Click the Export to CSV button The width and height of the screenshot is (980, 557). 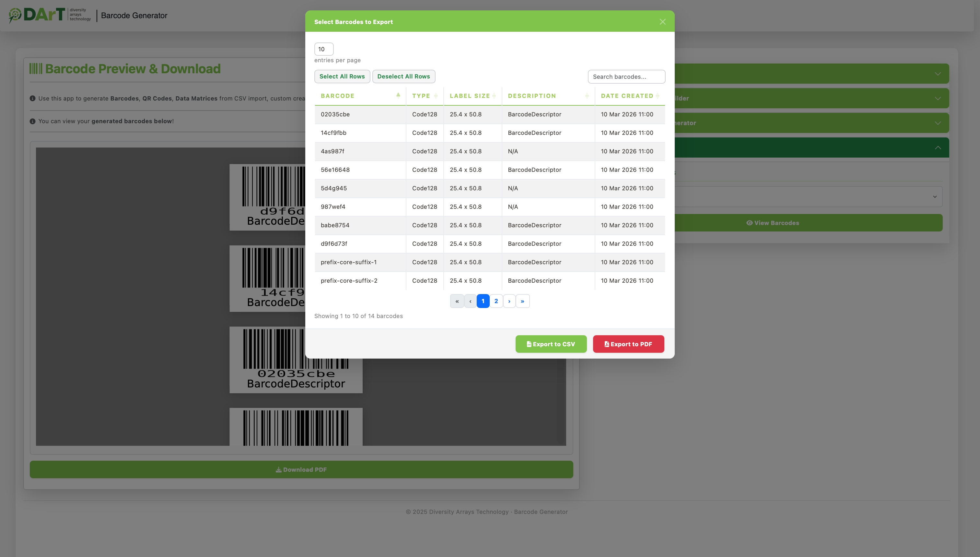(x=551, y=344)
